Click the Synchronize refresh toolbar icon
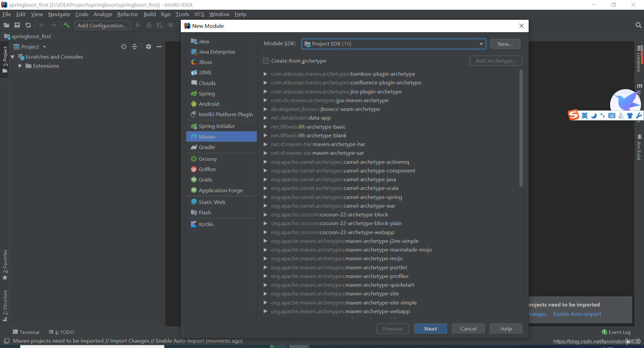 28,25
